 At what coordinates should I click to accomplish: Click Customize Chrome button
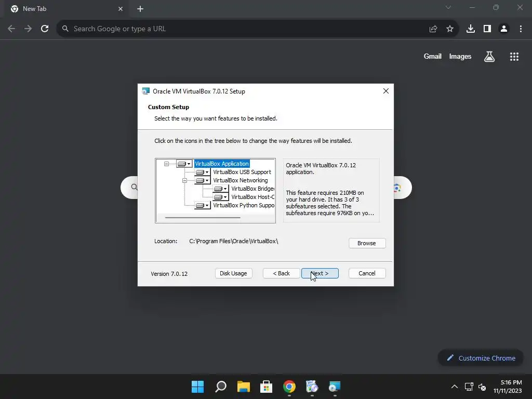(481, 358)
